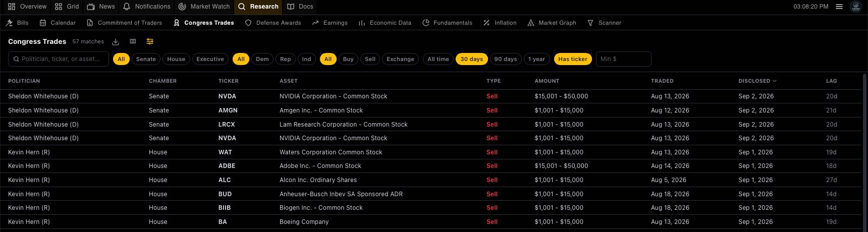Viewport: 868px width, 232px height.
Task: Click the ADBE ticker
Action: pos(227,166)
